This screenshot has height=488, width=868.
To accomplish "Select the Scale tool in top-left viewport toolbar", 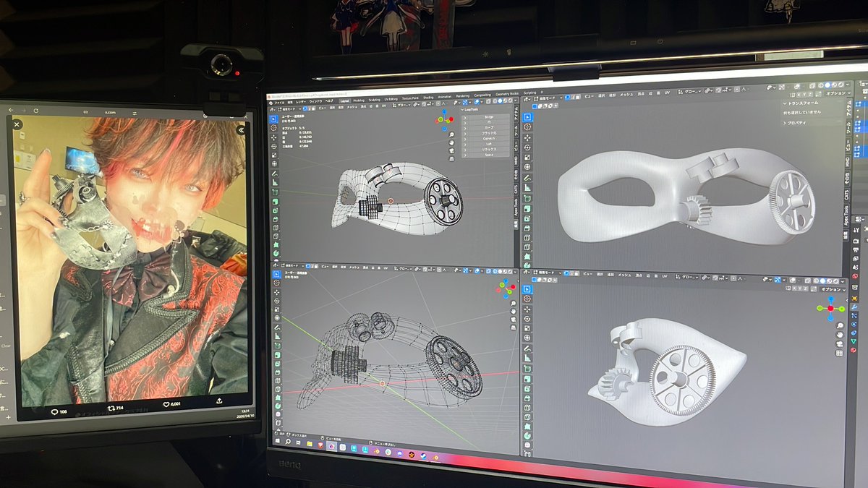I will (273, 155).
